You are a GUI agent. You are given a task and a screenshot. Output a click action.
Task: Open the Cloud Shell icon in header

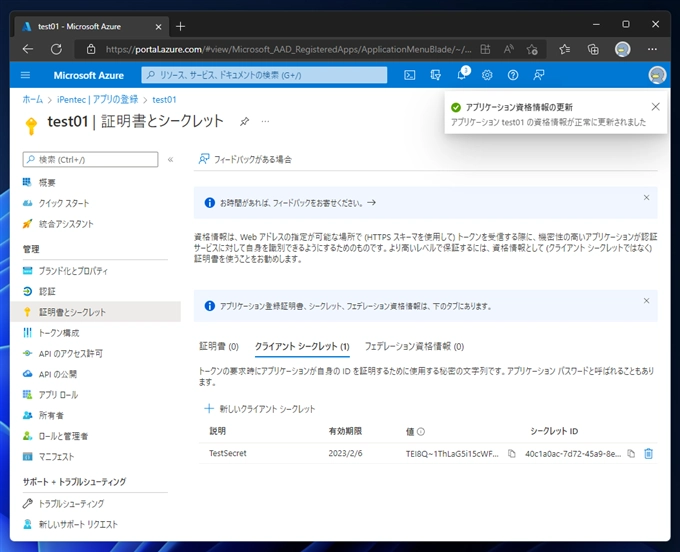[x=410, y=75]
